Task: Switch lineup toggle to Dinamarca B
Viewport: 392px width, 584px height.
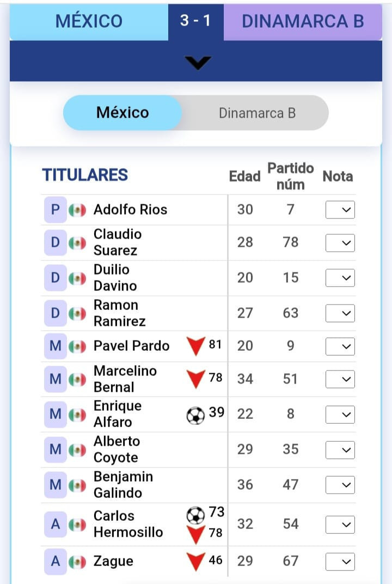Action: tap(257, 113)
